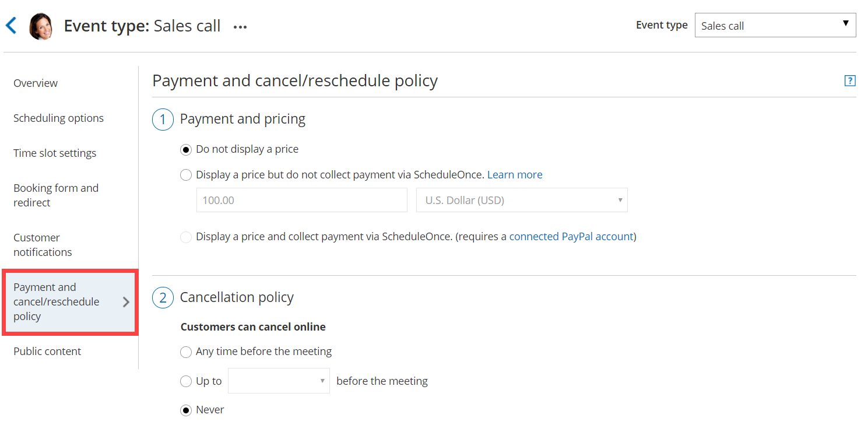Screen dimensions: 868x432
Task: Click the help question mark icon
Action: (850, 81)
